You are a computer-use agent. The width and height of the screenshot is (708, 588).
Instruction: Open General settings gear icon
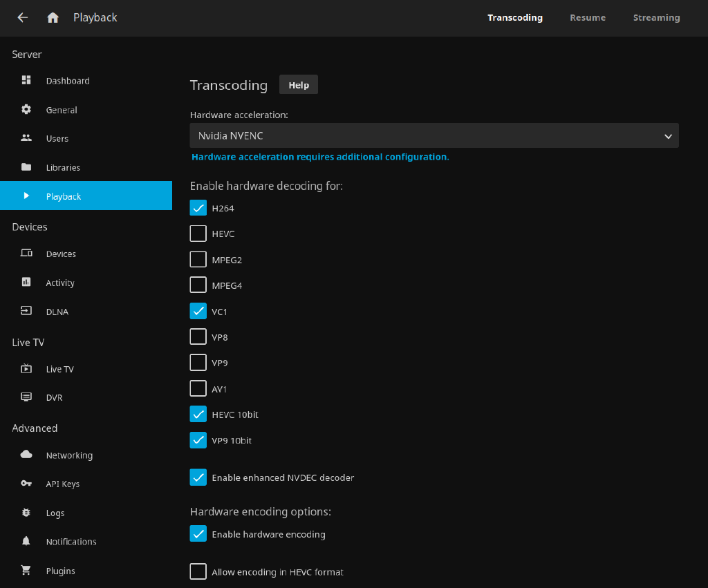pos(26,109)
